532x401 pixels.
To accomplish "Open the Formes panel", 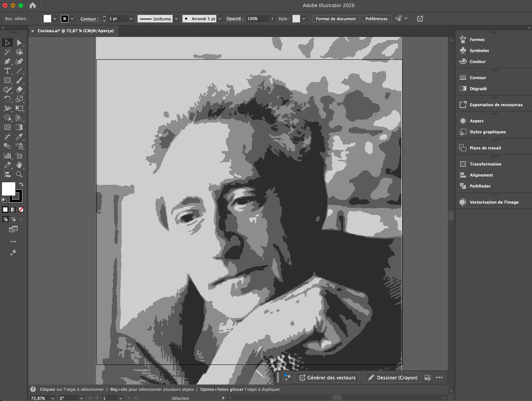I will pos(477,39).
